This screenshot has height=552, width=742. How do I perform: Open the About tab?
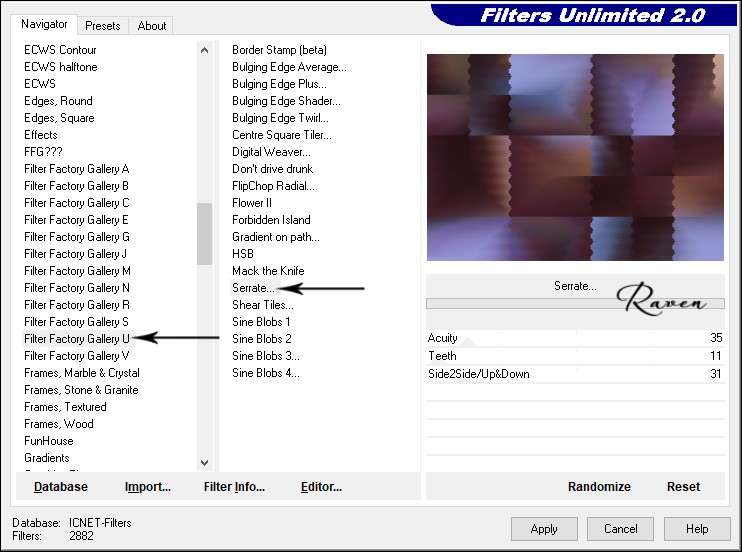point(152,26)
